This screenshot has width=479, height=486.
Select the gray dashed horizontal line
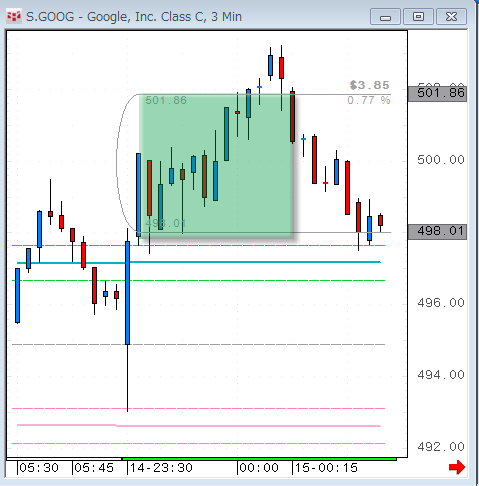tap(199, 344)
